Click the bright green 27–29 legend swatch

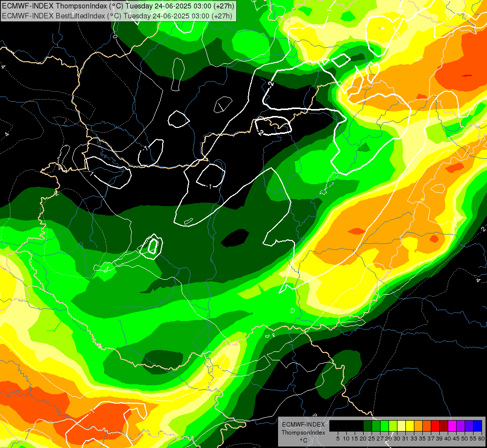tap(385, 426)
